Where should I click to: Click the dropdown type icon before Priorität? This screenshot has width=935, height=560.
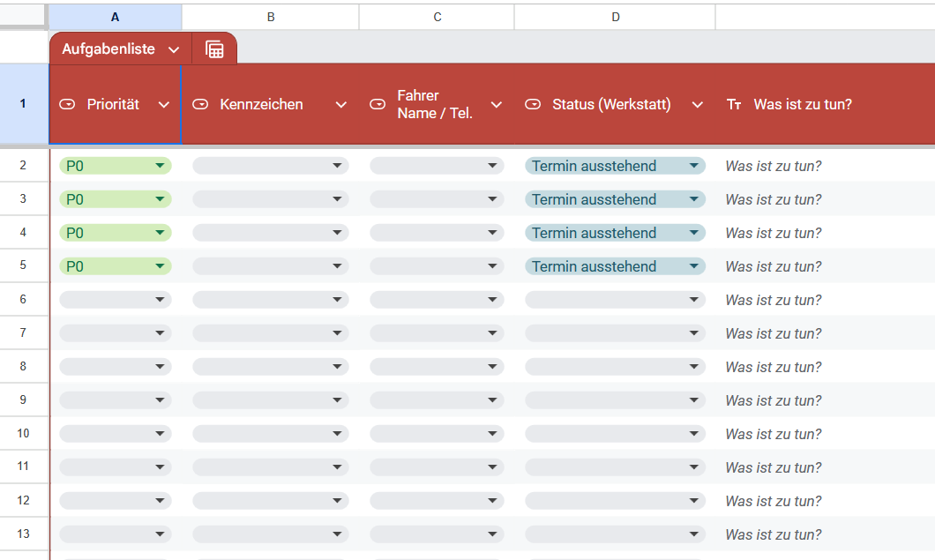(x=67, y=104)
